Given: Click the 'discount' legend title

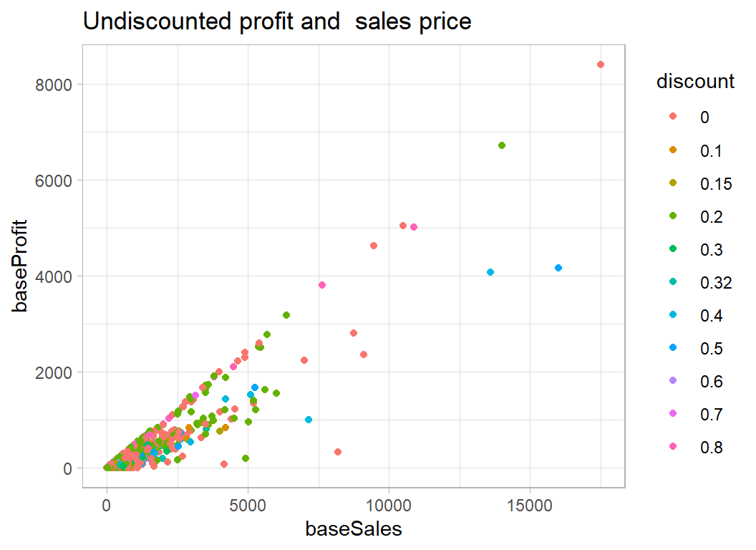Looking at the screenshot, I should pos(695,82).
